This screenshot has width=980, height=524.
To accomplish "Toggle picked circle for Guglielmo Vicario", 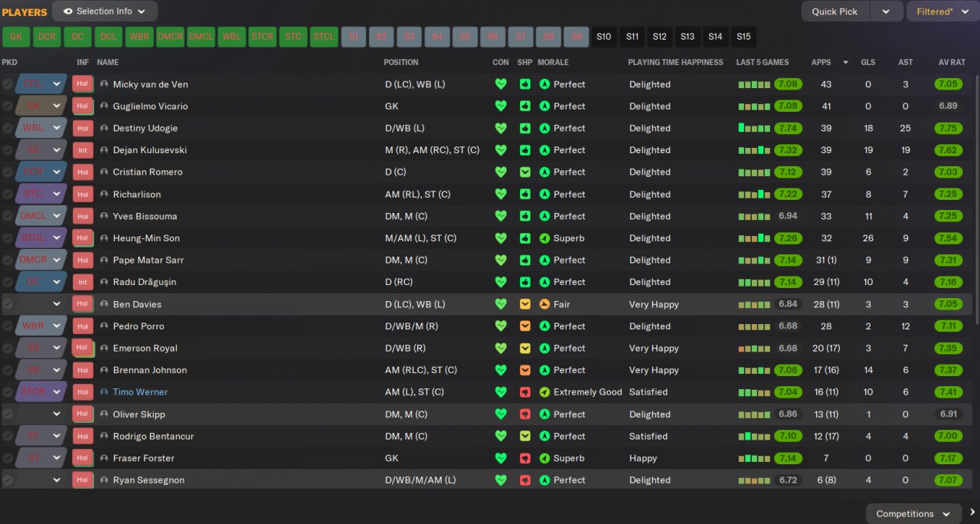I will pos(8,106).
